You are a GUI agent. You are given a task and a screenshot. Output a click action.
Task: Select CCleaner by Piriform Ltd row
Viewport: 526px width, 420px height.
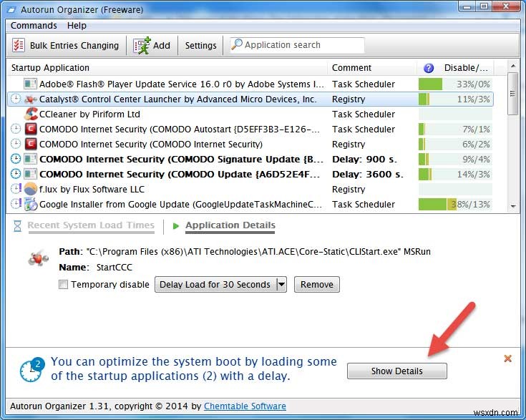[250, 114]
